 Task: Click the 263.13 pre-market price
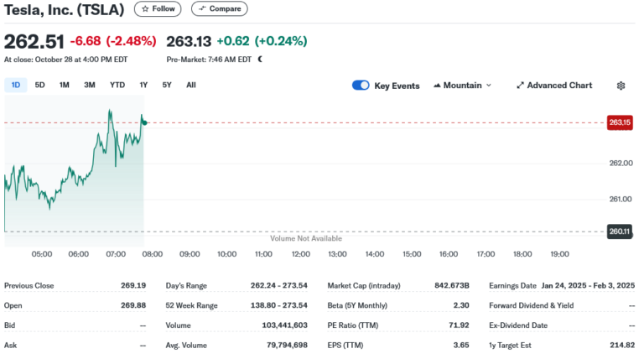pos(189,41)
